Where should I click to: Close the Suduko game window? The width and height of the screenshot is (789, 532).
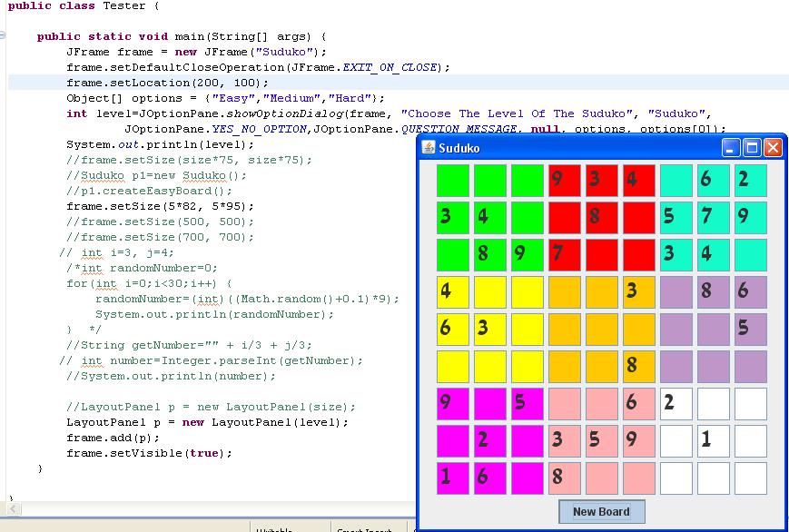point(772,148)
